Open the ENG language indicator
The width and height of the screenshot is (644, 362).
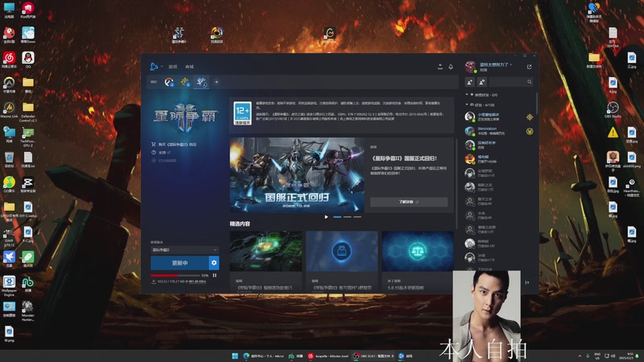point(597,356)
